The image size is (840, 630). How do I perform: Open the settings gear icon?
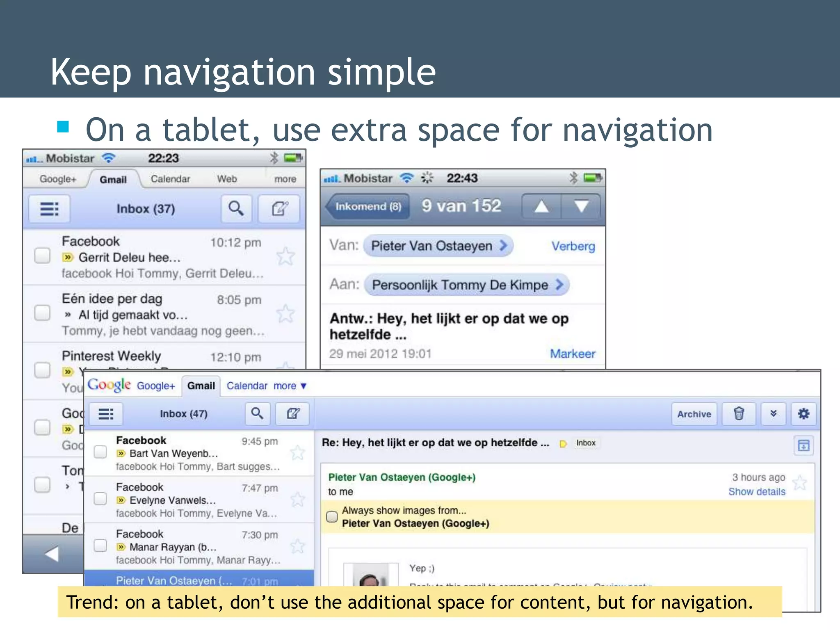click(803, 413)
